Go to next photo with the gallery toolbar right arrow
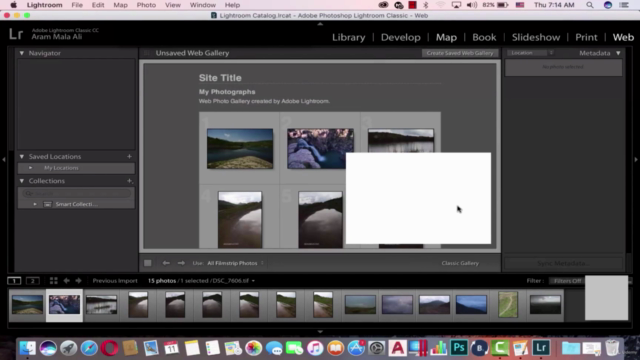 pos(181,263)
